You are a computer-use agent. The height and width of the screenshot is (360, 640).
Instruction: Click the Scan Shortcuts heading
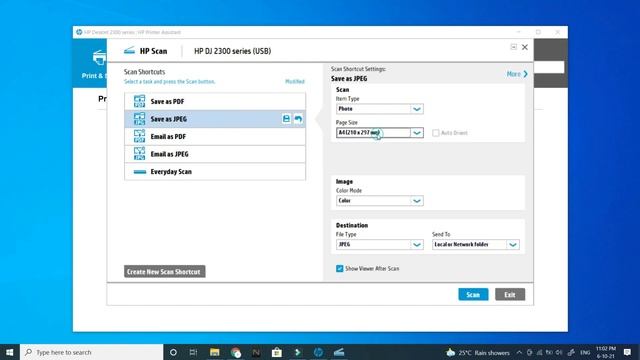click(144, 72)
